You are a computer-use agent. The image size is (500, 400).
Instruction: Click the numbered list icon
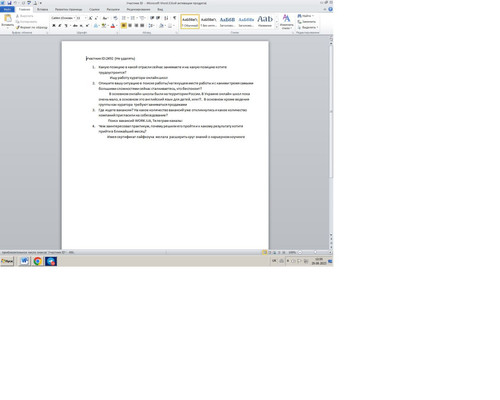pyautogui.click(x=133, y=18)
